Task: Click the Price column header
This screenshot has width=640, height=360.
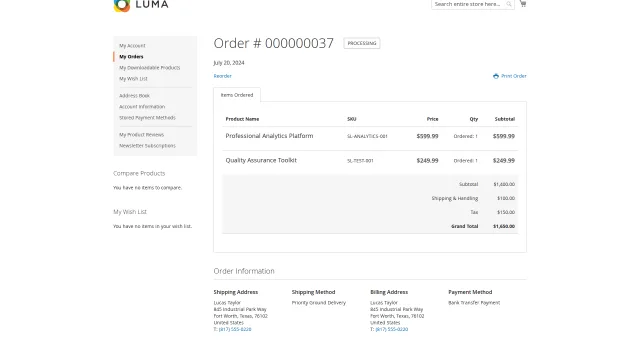Action: (432, 119)
